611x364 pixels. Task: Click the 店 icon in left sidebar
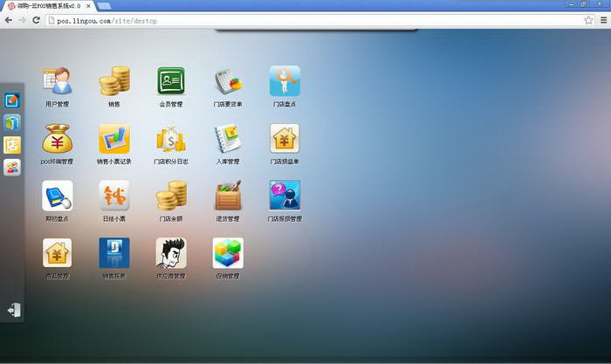coord(12,145)
